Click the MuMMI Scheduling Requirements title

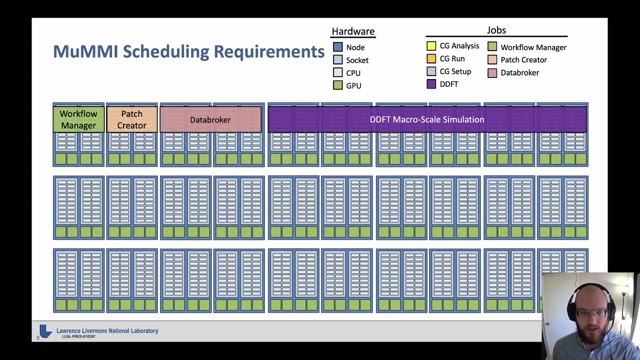pos(189,51)
